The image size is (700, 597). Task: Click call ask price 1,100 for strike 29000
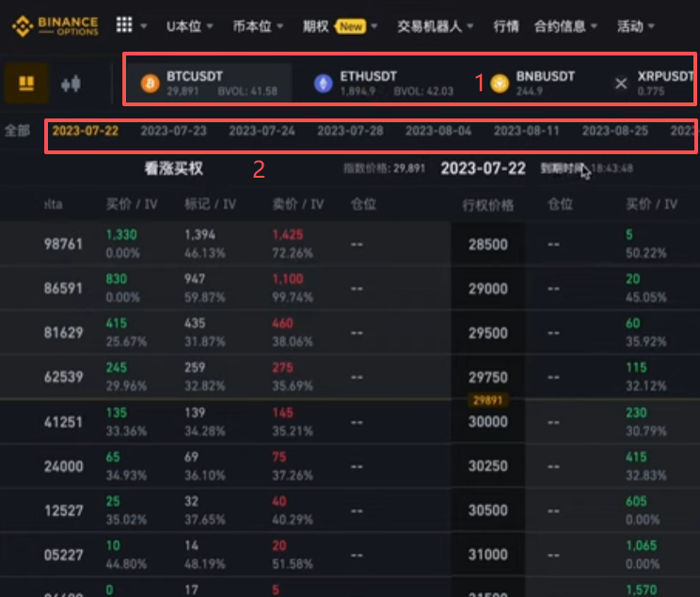click(288, 279)
